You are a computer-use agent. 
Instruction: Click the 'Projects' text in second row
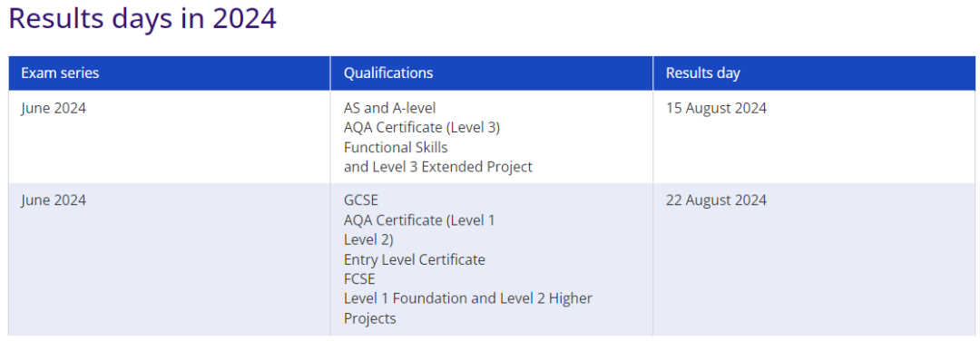pyautogui.click(x=370, y=318)
